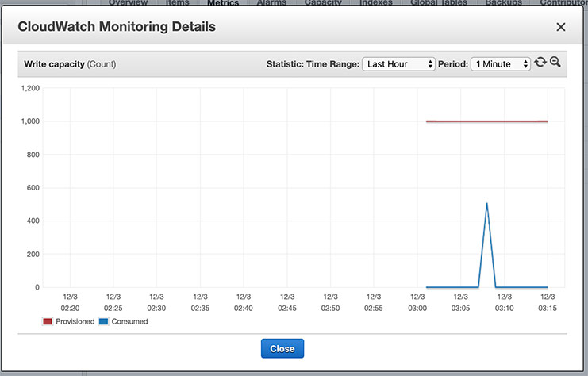The image size is (588, 376).
Task: Click the Consumed legend label
Action: pyautogui.click(x=129, y=321)
